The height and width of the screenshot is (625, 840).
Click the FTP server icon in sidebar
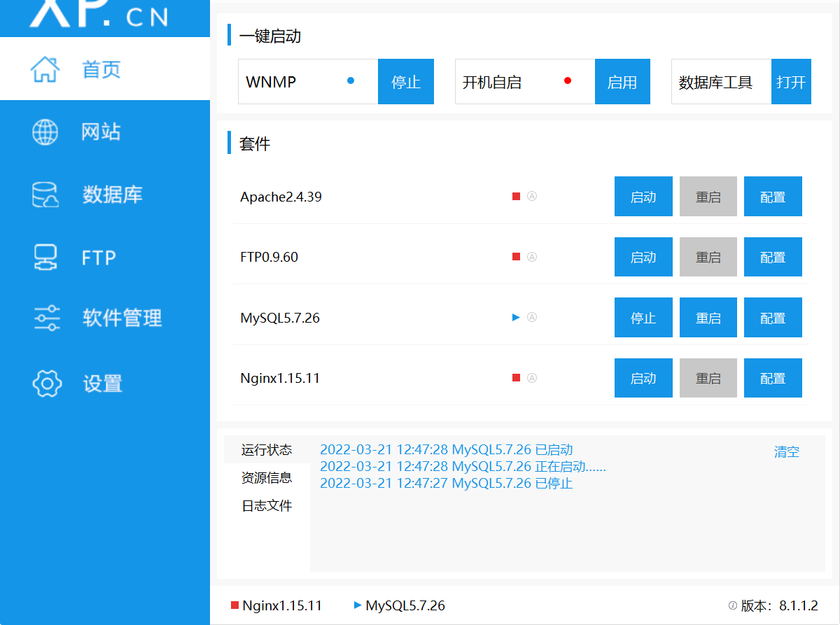point(46,258)
